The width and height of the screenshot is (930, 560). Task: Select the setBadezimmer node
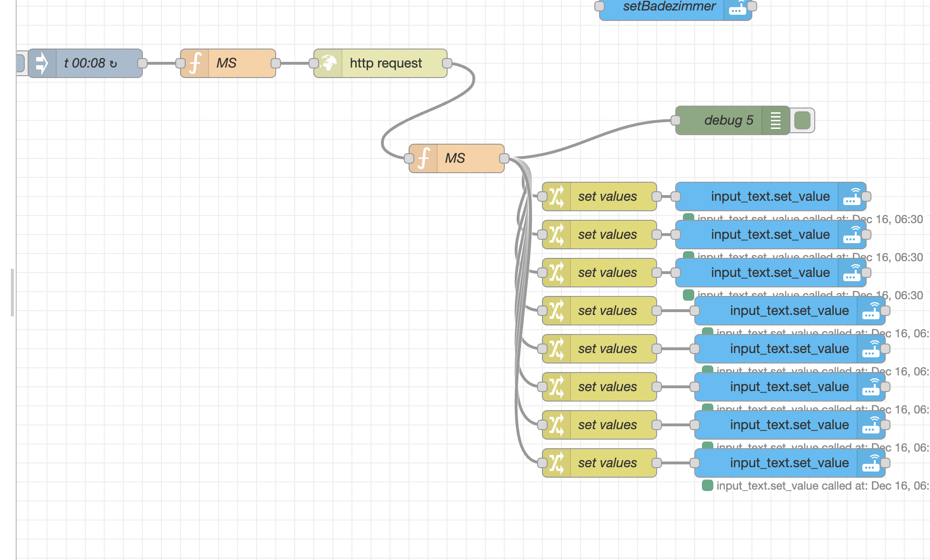[x=669, y=8]
